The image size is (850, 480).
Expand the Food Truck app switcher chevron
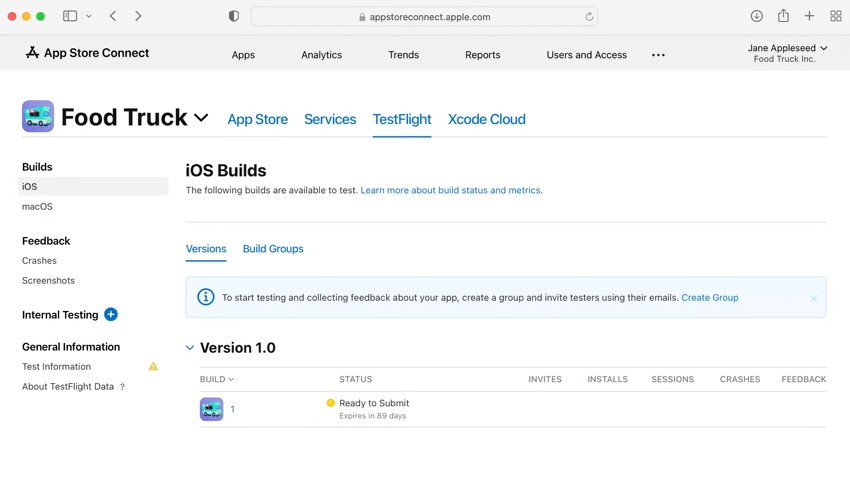pyautogui.click(x=201, y=118)
